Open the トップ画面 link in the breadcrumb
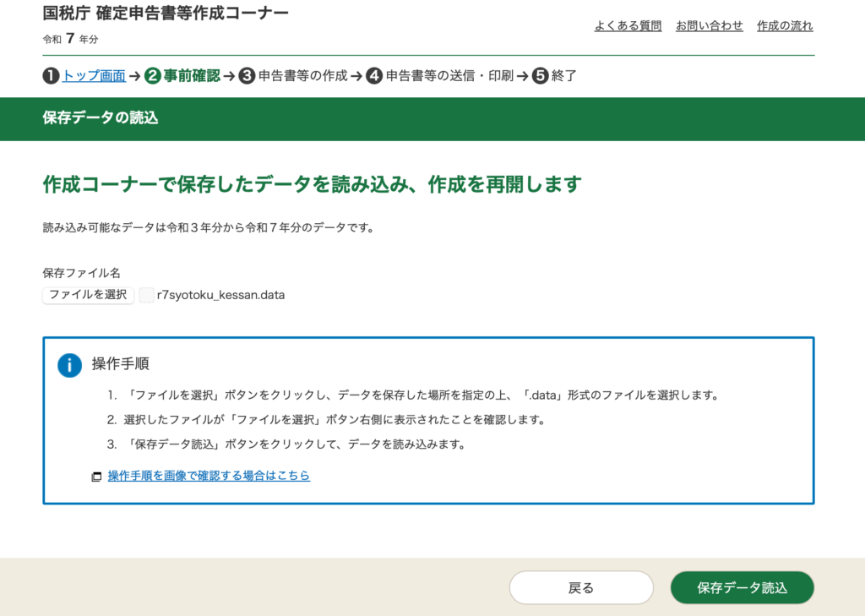Screen dimensions: 865x616 [x=94, y=76]
